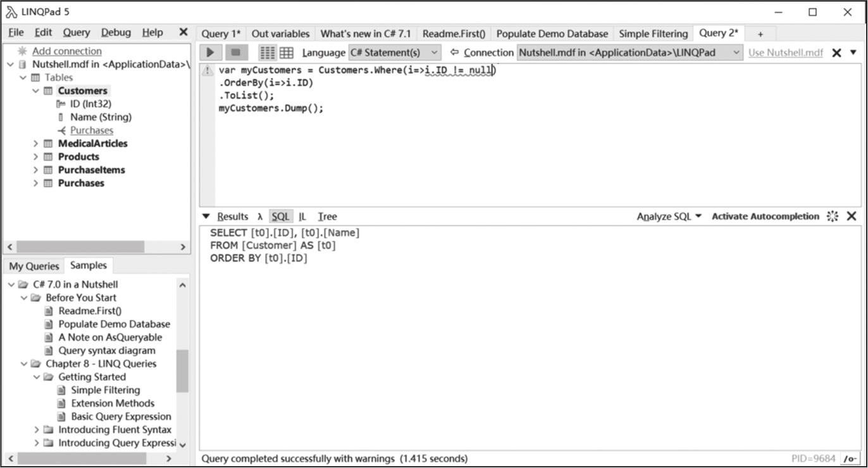Open the Debug menu
The width and height of the screenshot is (868, 468).
tap(116, 32)
